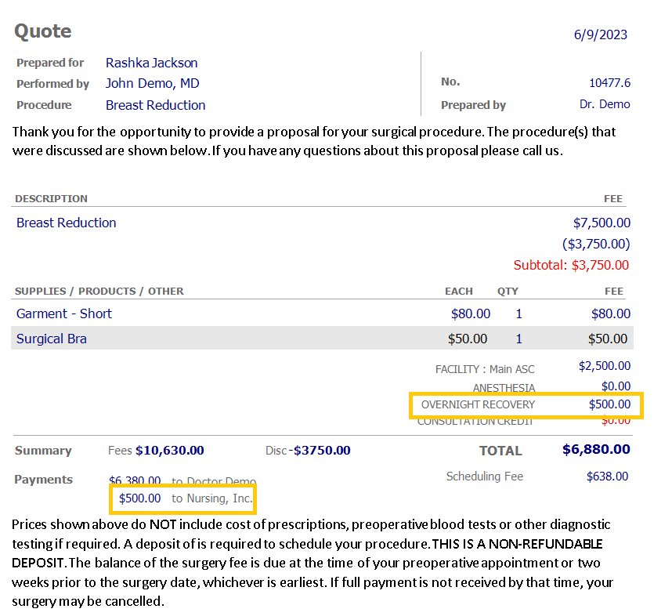672x616 pixels.
Task: Select quote number 10477.6
Action: (609, 83)
